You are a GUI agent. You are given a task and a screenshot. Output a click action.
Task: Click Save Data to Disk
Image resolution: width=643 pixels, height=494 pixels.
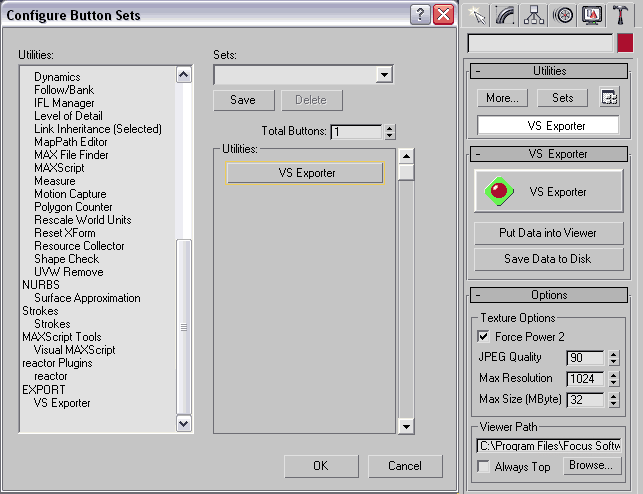(x=549, y=259)
